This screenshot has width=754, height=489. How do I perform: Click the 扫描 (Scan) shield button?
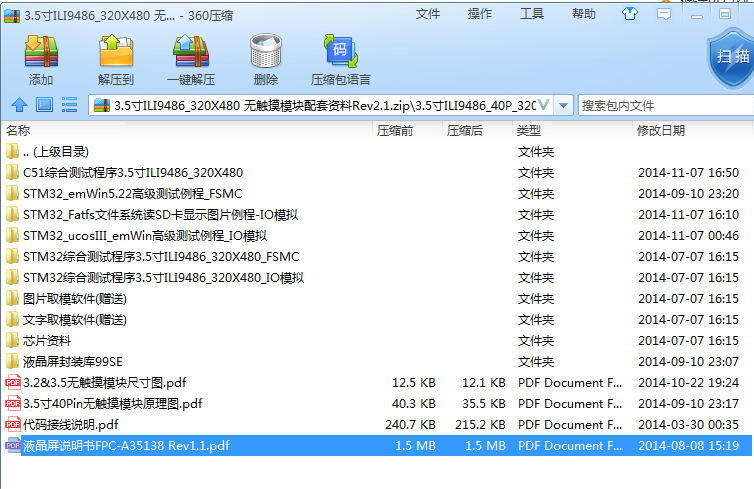732,59
